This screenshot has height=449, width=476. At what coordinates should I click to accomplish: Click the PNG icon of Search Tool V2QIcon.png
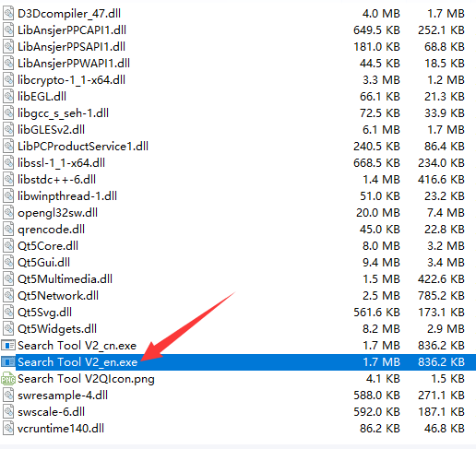coord(8,379)
